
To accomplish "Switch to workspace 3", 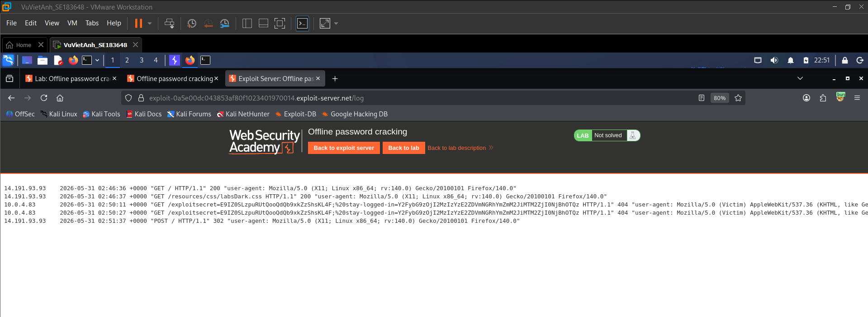I will (142, 60).
